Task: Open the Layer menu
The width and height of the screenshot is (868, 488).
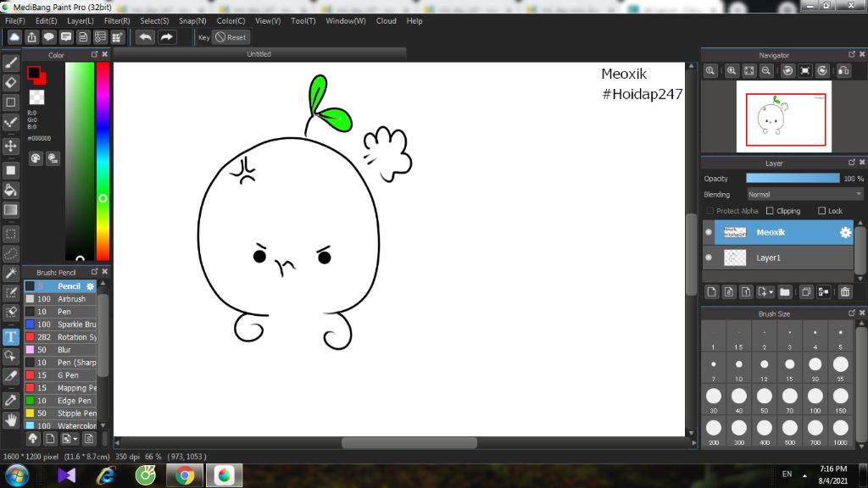Action: click(81, 21)
